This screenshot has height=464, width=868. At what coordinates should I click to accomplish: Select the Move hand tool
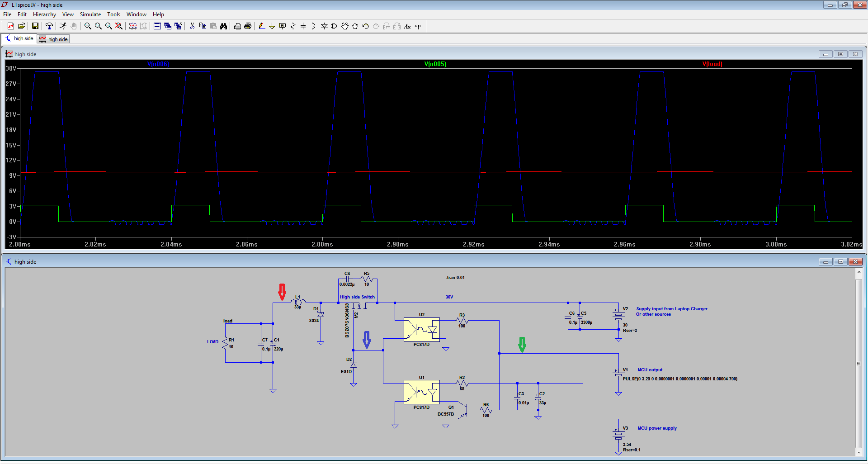[345, 26]
